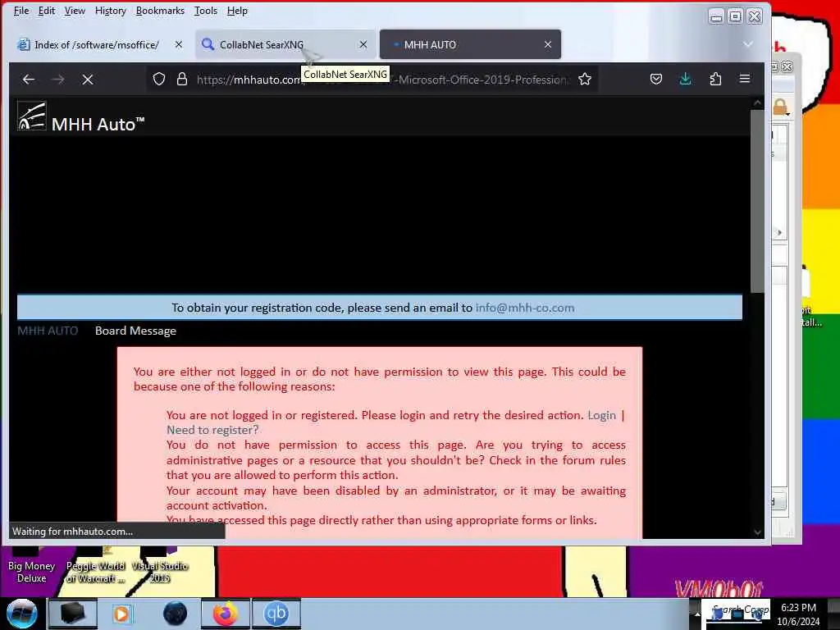Open the File menu
The height and width of the screenshot is (630, 840).
(21, 11)
